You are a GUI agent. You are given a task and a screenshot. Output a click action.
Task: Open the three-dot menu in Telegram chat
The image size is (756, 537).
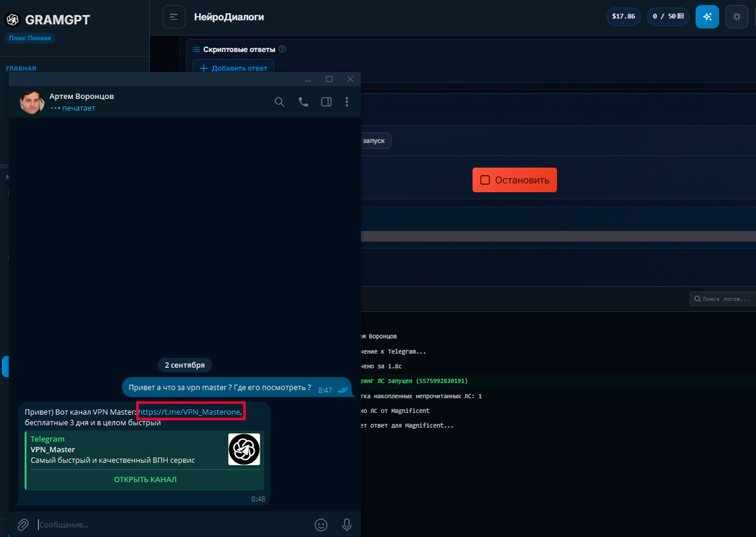[347, 102]
